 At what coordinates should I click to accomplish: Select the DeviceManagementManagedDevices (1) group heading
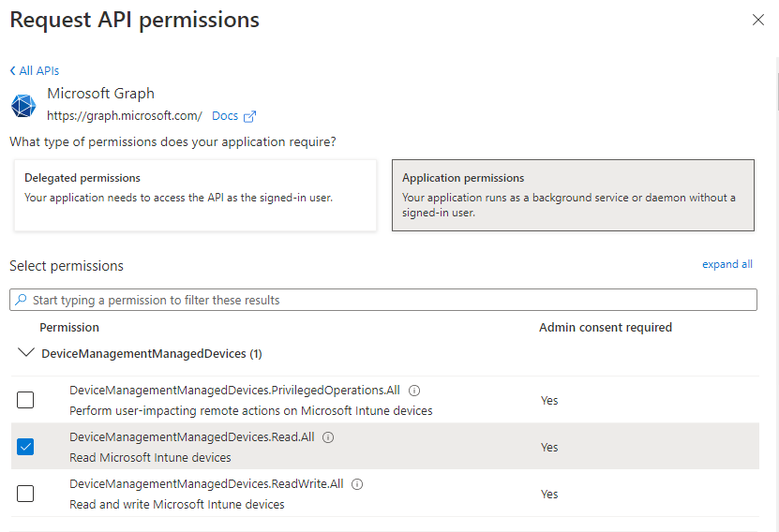pos(152,353)
